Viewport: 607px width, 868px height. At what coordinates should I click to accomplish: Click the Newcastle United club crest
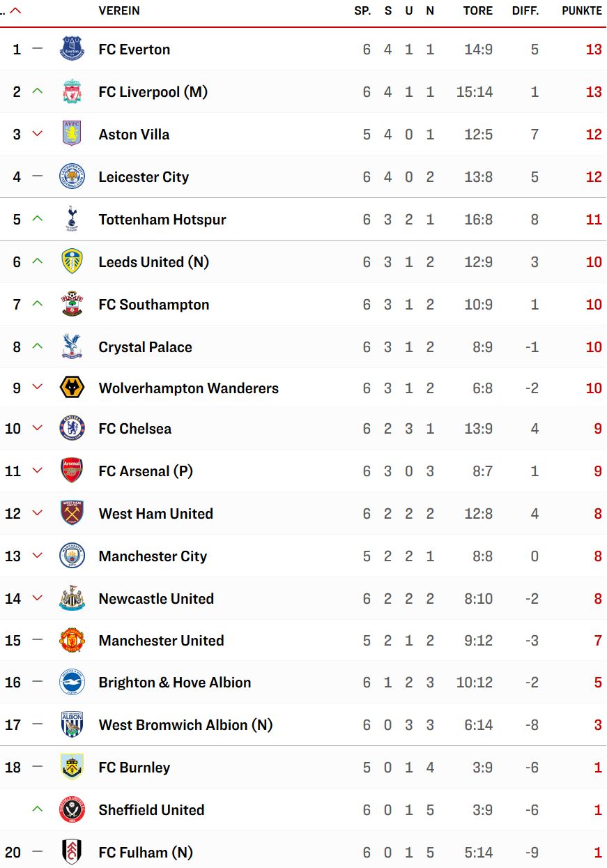(x=72, y=599)
